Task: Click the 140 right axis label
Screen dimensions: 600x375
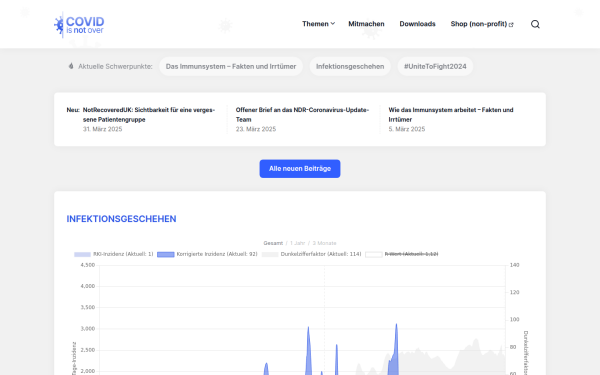Action: point(515,265)
